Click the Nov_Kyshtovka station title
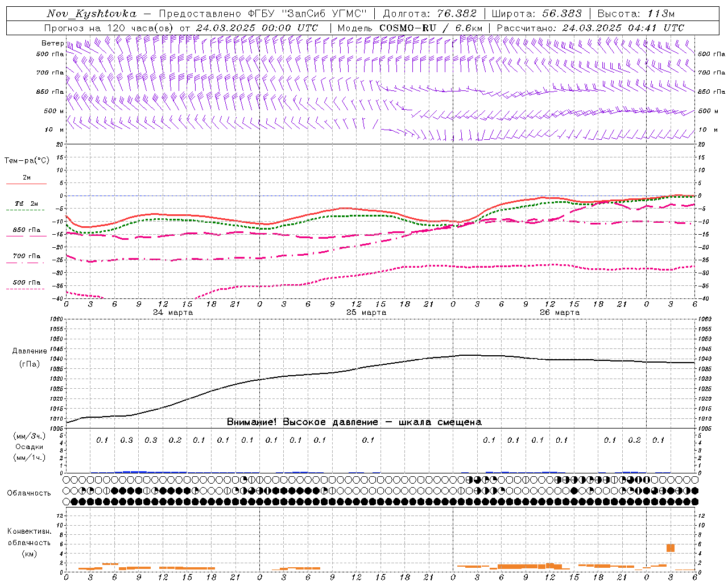 (92, 14)
